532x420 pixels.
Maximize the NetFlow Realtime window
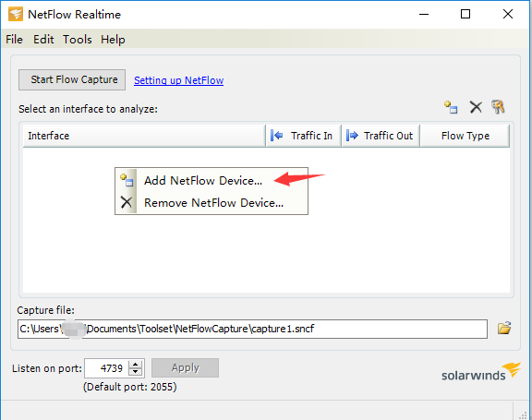coord(465,14)
